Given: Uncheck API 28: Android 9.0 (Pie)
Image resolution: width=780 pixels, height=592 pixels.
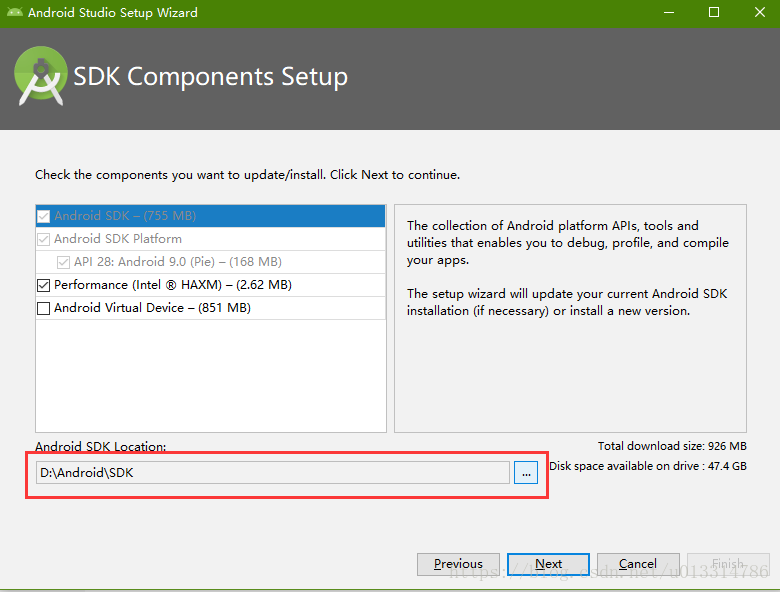Looking at the screenshot, I should [x=63, y=262].
